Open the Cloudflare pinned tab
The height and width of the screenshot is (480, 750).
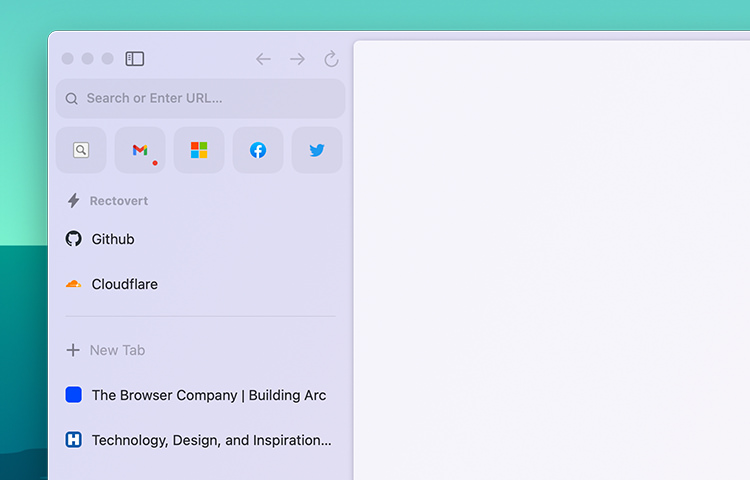click(200, 284)
